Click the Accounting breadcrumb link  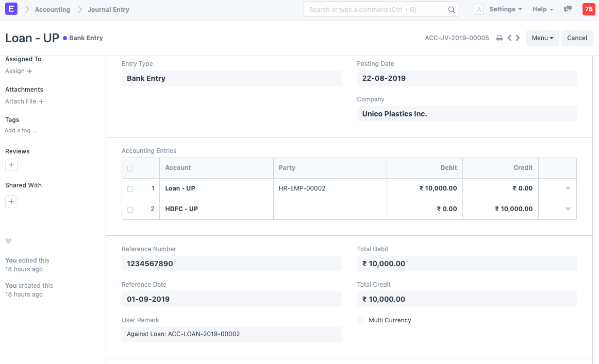point(52,9)
